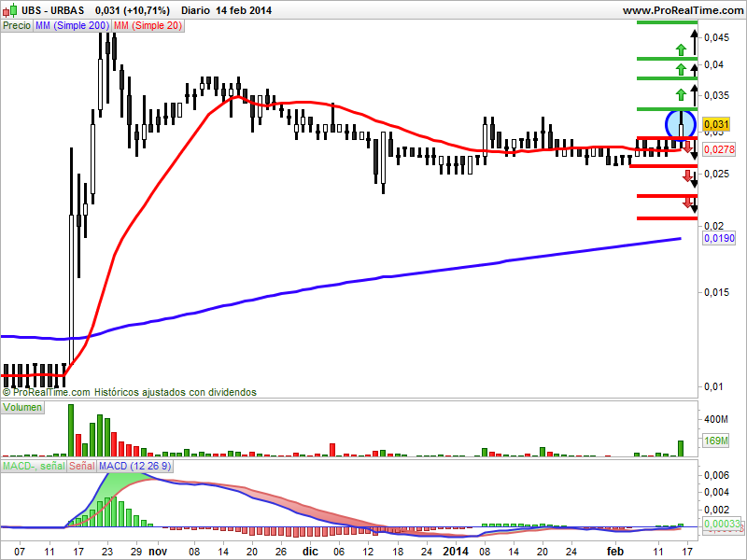Click the 0,015 price axis label
Screen dimensions: 747x560
(716, 292)
